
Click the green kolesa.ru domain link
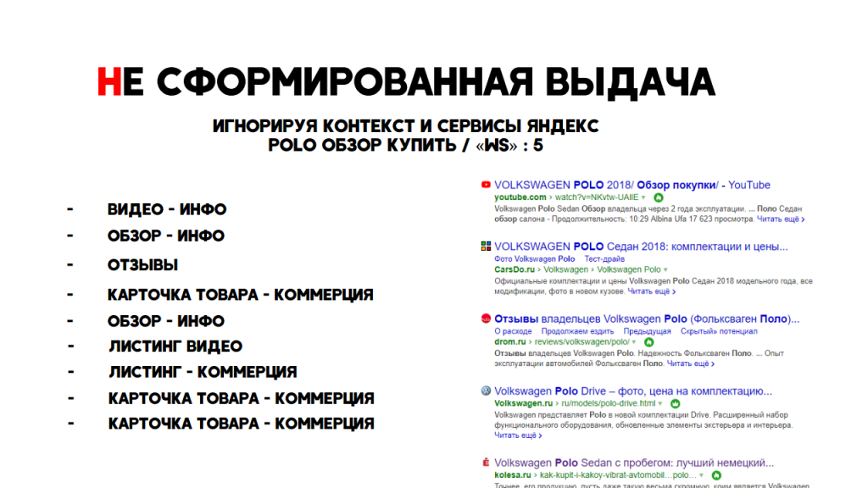(513, 475)
